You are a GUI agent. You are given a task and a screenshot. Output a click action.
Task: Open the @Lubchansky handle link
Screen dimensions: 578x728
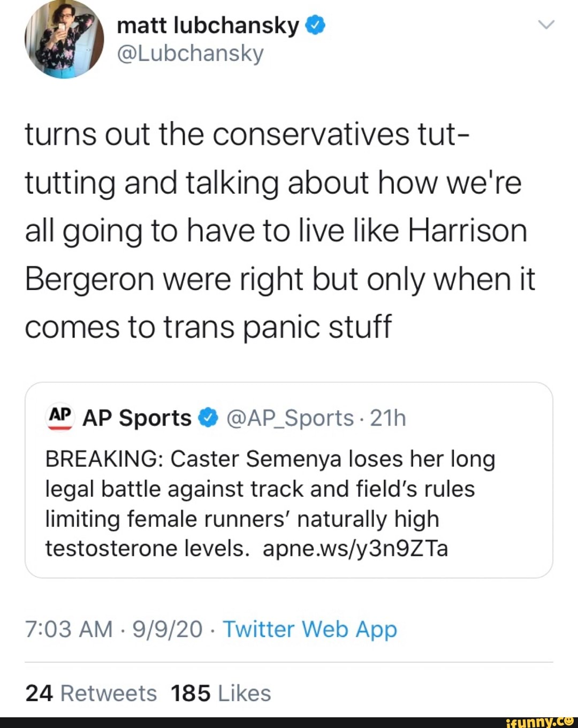[x=190, y=54]
